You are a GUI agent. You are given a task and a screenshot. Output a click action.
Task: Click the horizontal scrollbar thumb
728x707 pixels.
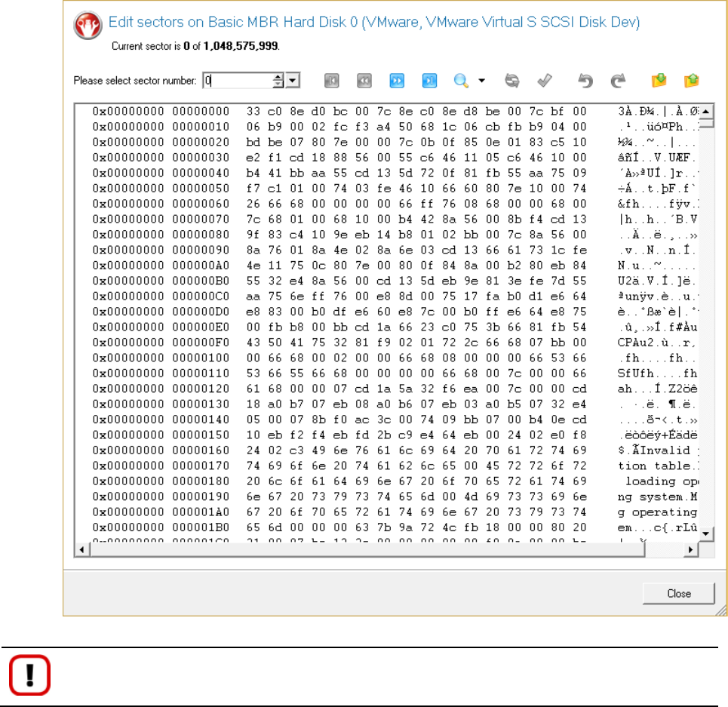(367, 549)
